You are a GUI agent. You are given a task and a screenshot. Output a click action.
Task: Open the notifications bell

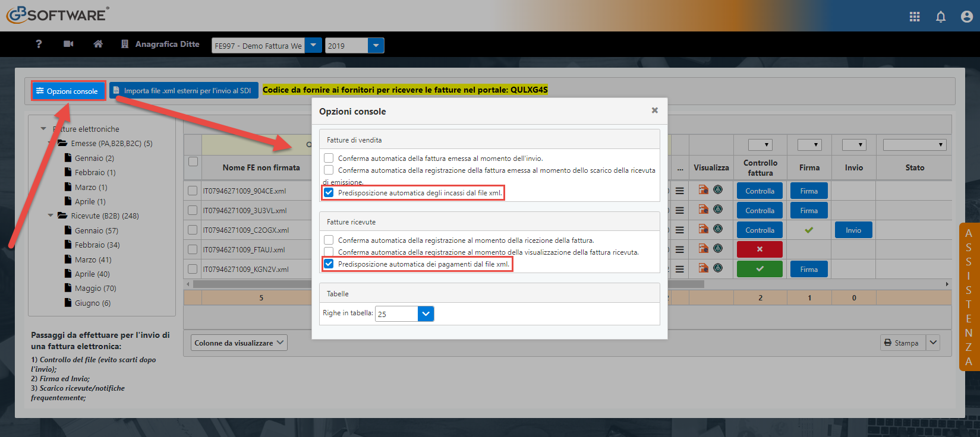point(941,17)
